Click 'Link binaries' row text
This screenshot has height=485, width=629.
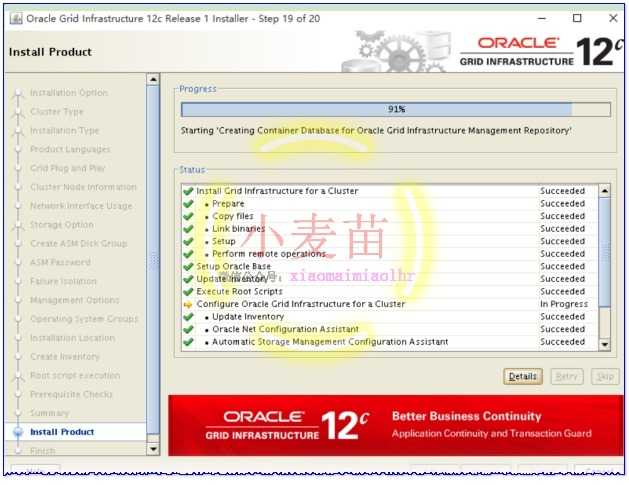[239, 229]
